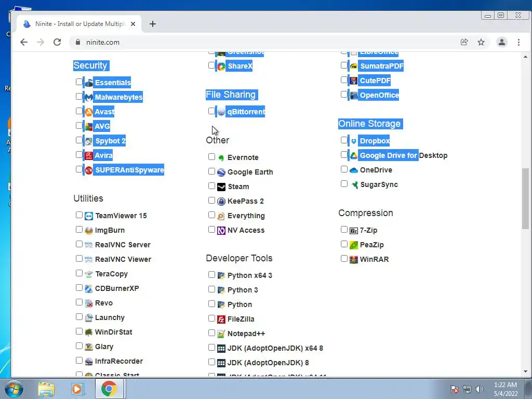Open the taskbar clock showing 1:22 AM

[x=506, y=389]
